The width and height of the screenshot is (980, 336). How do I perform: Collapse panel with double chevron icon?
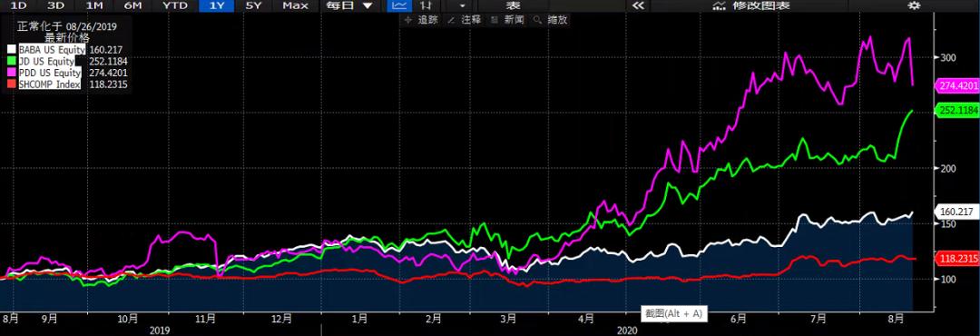pos(638,5)
